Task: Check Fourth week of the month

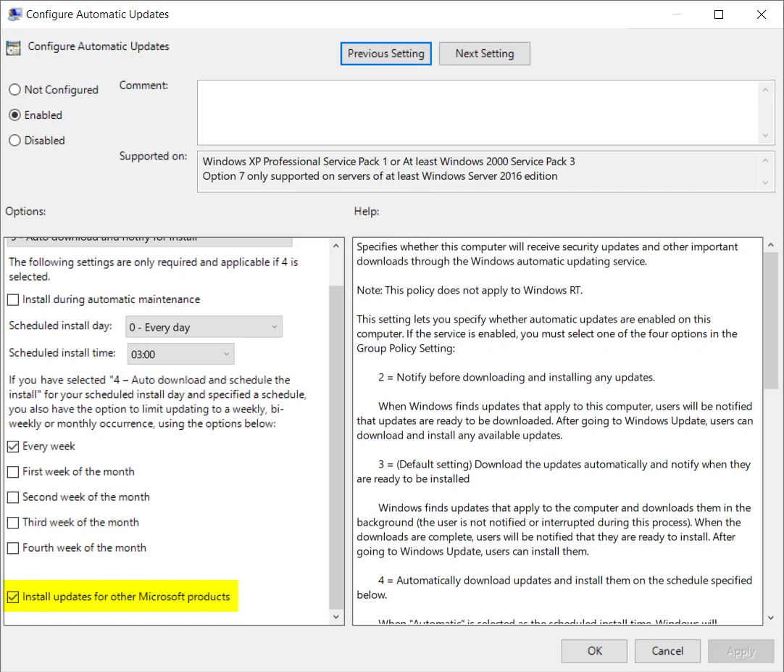Action: 14,548
